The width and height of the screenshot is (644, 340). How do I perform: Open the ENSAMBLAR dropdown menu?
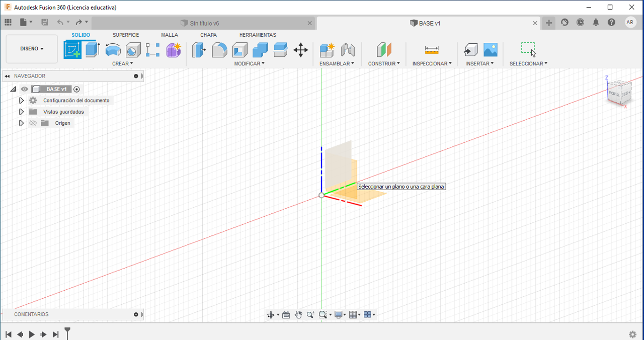pos(337,64)
